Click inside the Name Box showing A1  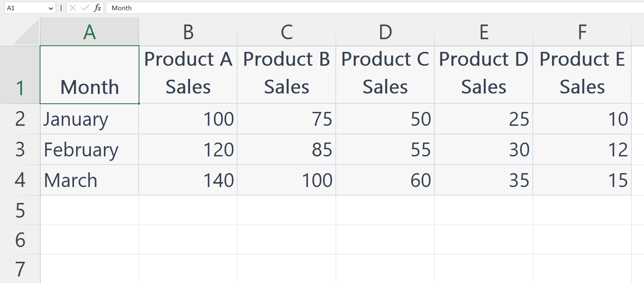click(25, 8)
